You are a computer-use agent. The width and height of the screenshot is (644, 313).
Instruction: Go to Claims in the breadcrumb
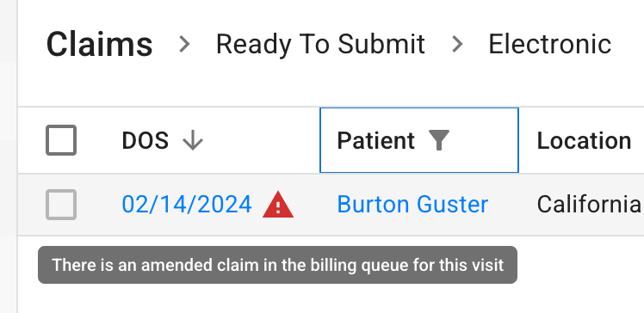[99, 45]
